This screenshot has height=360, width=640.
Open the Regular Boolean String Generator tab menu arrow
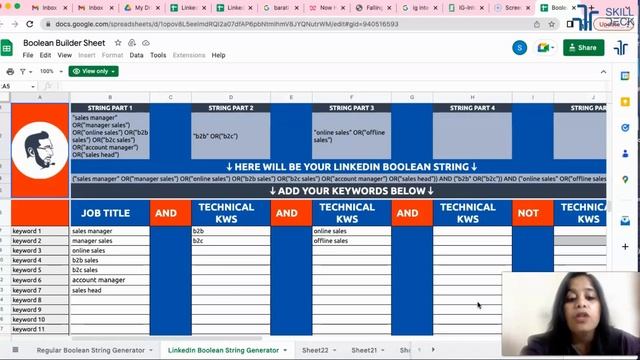(151, 350)
